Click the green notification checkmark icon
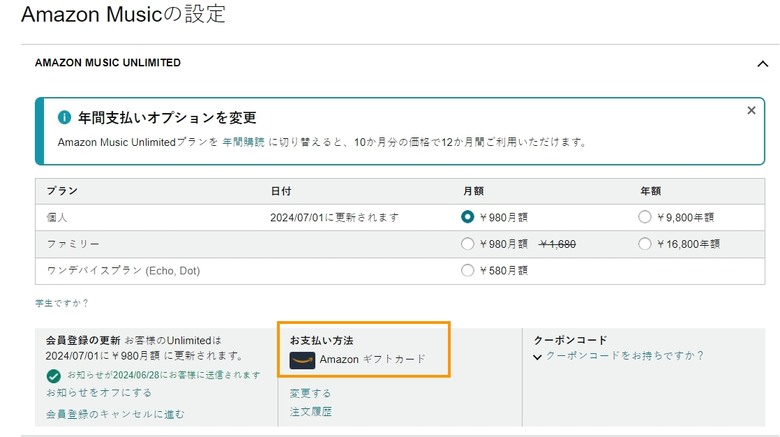 click(54, 376)
